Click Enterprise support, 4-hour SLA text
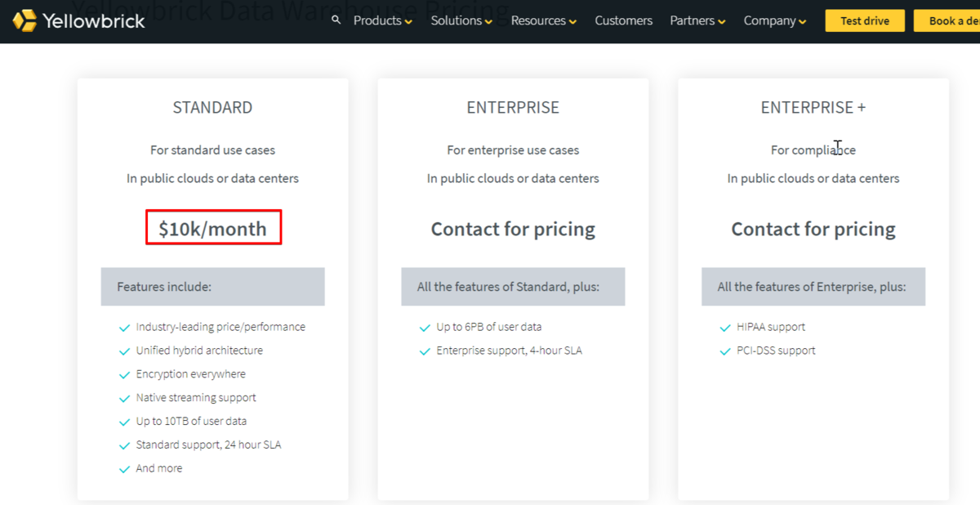 coord(510,351)
